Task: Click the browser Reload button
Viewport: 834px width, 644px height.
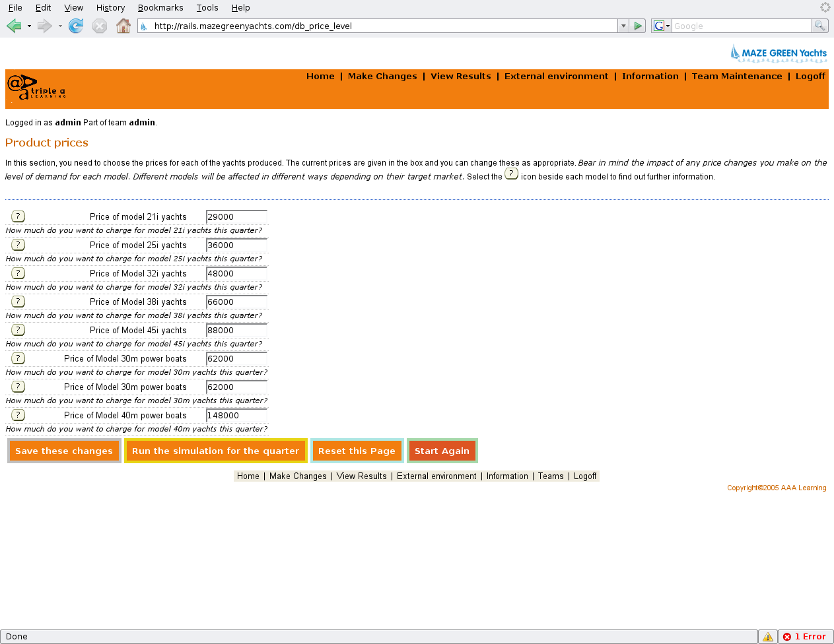Action: [76, 26]
